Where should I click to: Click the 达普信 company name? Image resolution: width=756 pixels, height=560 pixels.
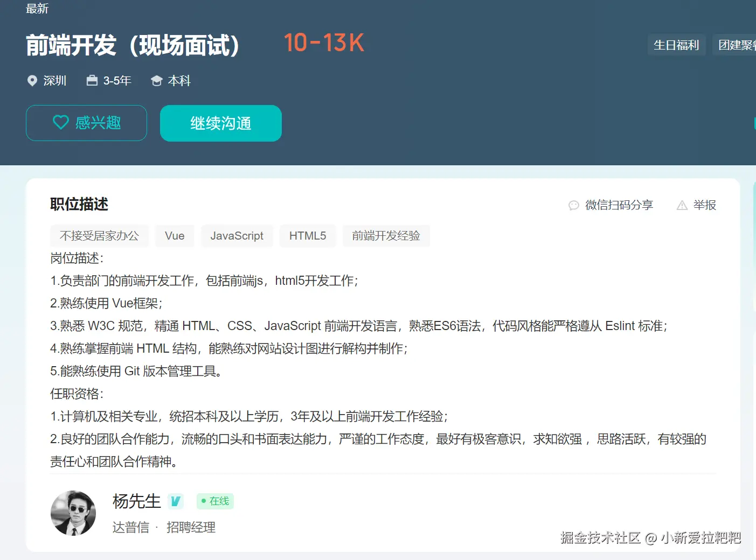click(x=131, y=527)
